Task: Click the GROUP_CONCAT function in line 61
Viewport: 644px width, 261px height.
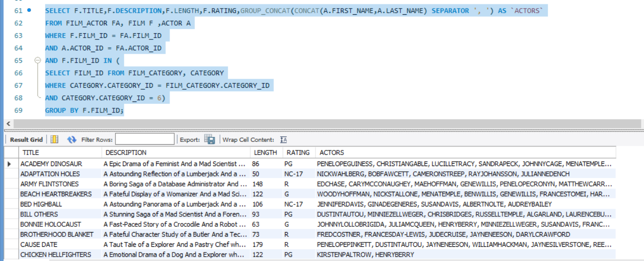Action: coord(265,10)
